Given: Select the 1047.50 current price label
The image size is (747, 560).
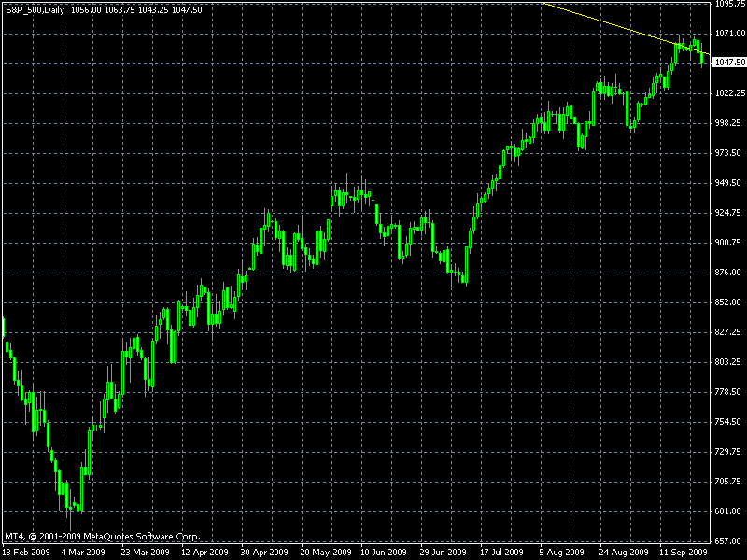Looking at the screenshot, I should pos(727,63).
